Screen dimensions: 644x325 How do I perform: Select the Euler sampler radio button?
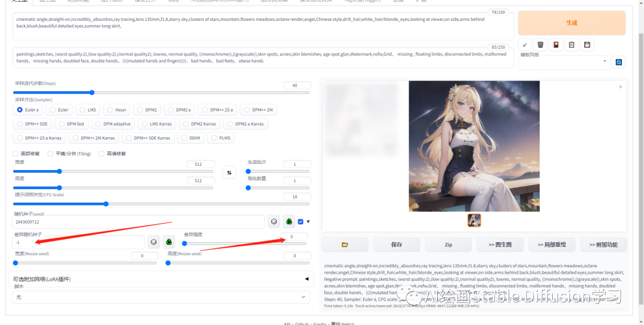tap(58, 110)
